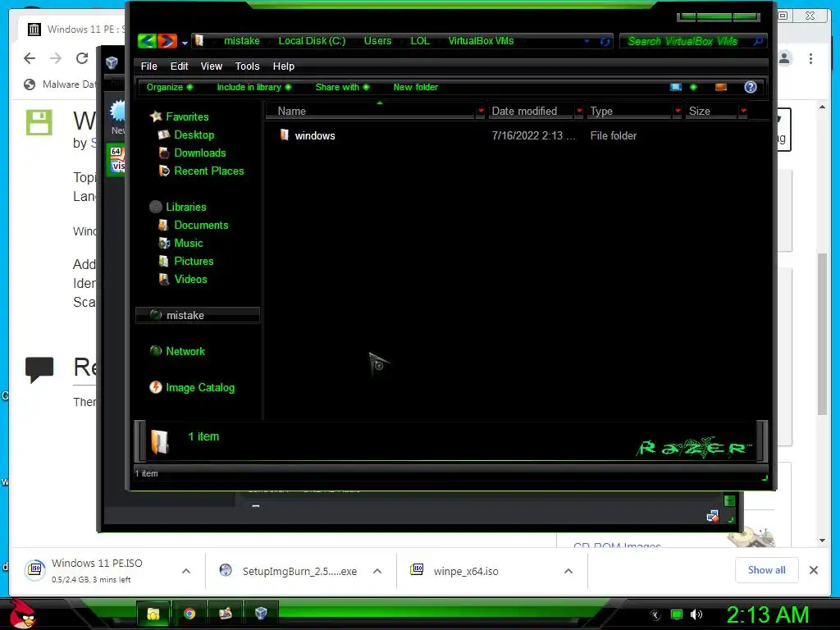Open the View menu
840x630 pixels.
click(211, 66)
